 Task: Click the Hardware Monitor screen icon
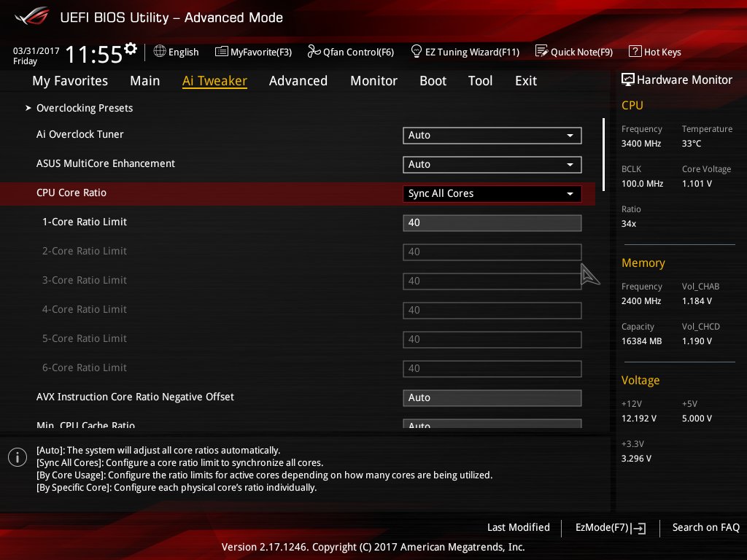click(628, 79)
